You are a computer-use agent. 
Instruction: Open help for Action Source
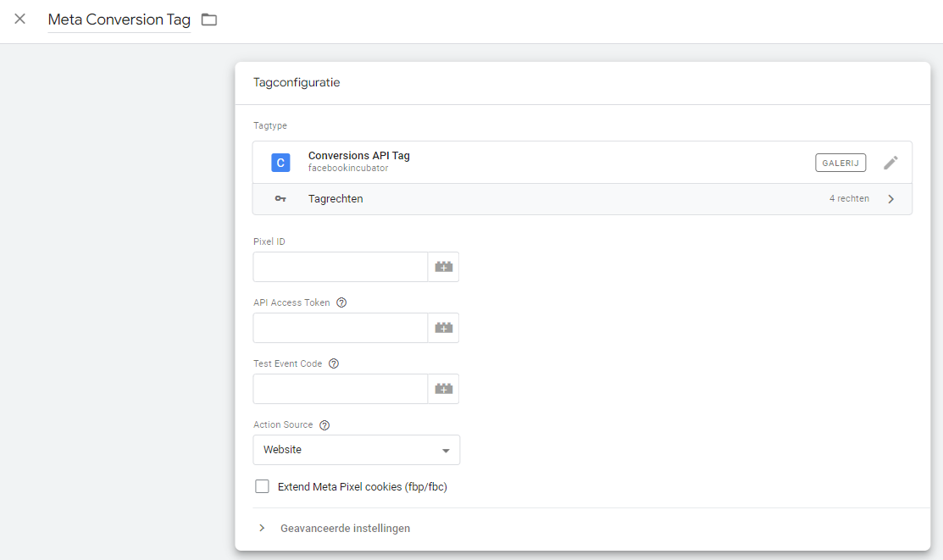(x=325, y=425)
